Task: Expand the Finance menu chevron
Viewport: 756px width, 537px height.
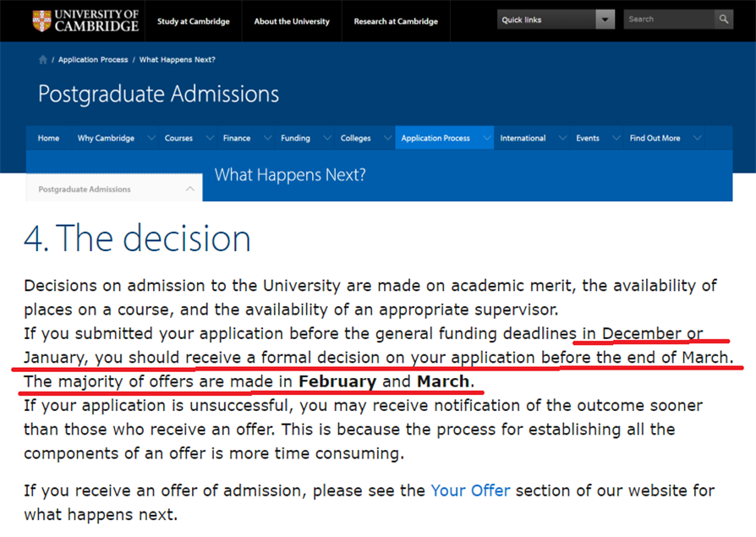Action: click(266, 138)
